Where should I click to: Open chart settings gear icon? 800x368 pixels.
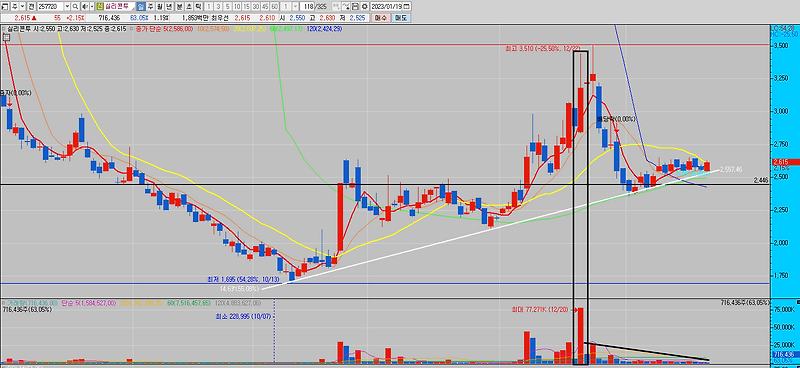click(x=365, y=6)
